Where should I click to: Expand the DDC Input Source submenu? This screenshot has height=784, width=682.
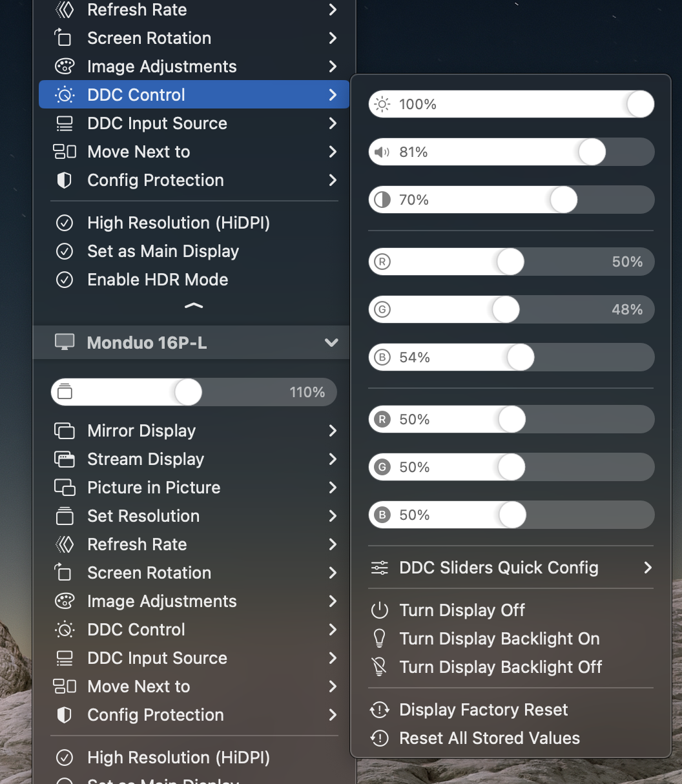coord(157,123)
